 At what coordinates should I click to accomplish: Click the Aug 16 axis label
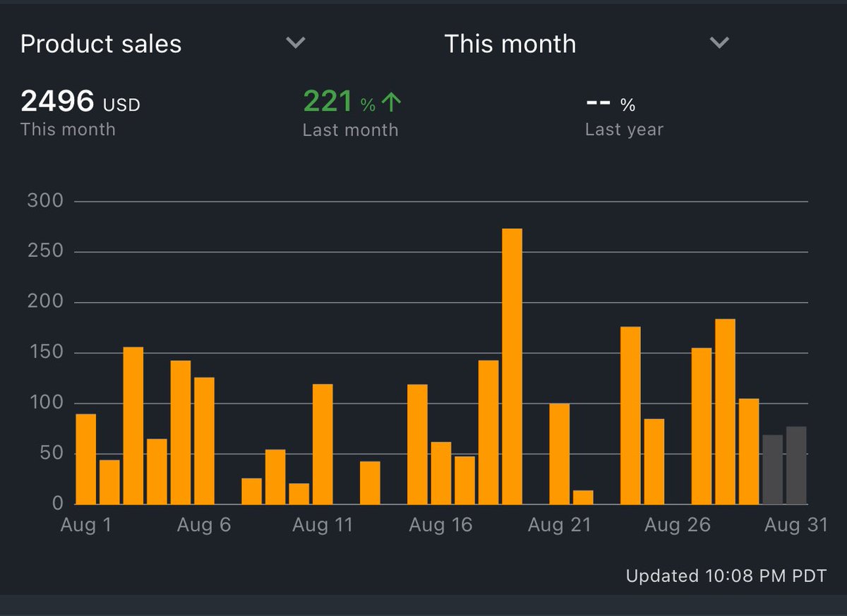tap(441, 524)
